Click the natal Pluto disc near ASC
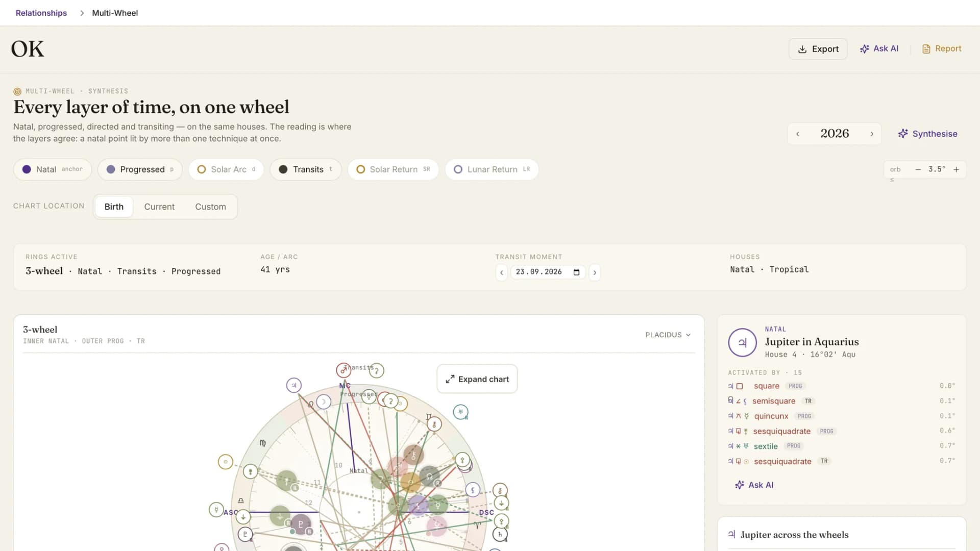The width and height of the screenshot is (980, 551). click(301, 524)
